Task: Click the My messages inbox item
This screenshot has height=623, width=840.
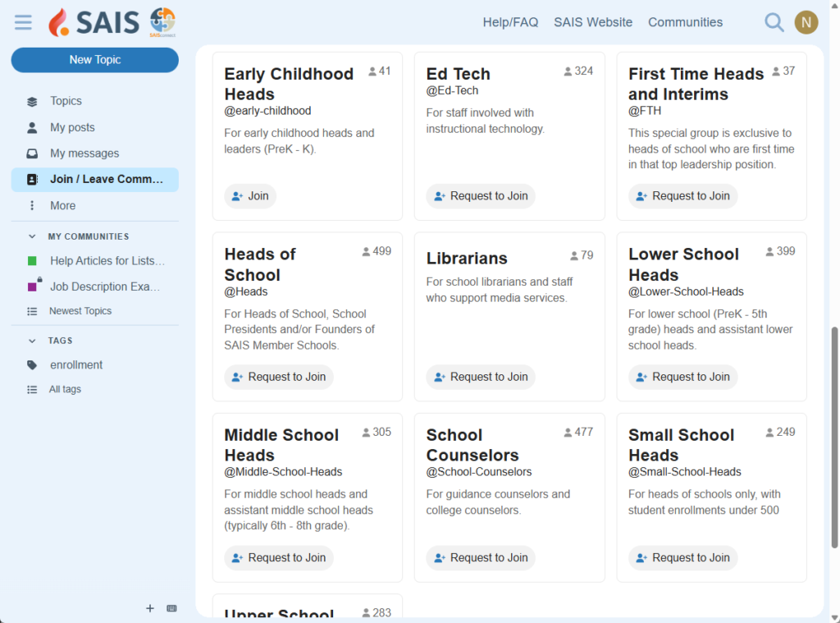Action: pos(84,153)
